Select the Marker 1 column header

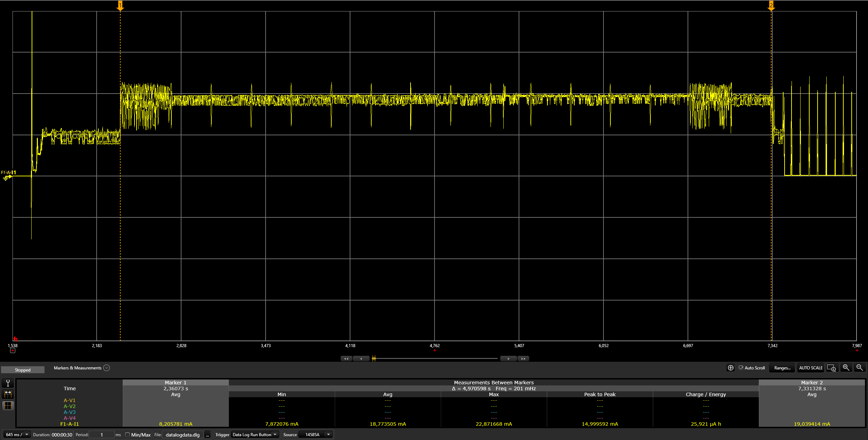point(176,382)
